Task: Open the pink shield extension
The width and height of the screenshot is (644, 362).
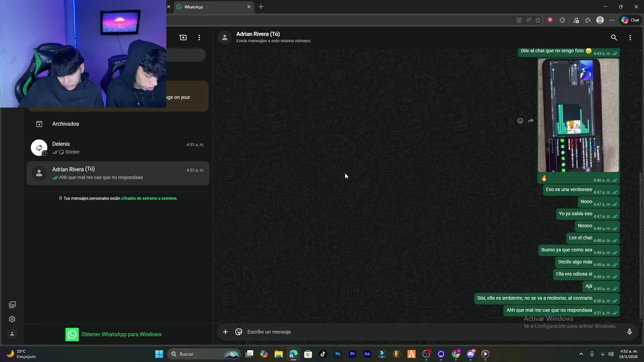Action: point(550,20)
